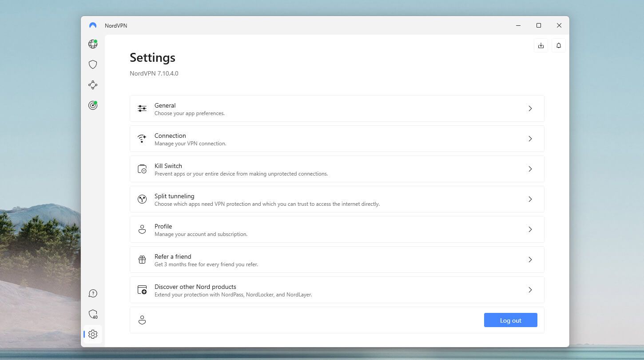The image size is (644, 360).
Task: Click the Settings page heading
Action: [x=152, y=57]
